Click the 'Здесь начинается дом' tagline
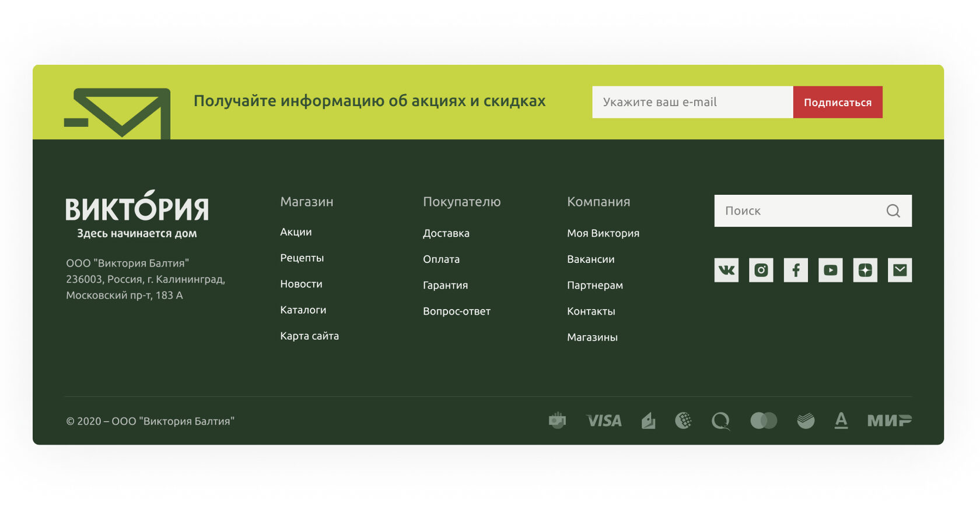The width and height of the screenshot is (980, 512). pyautogui.click(x=137, y=233)
